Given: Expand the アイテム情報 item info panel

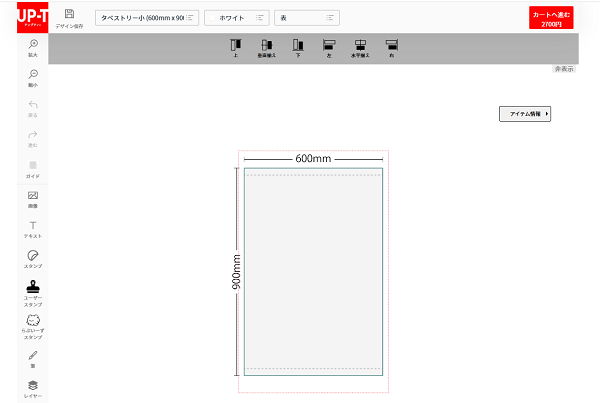Looking at the screenshot, I should pyautogui.click(x=525, y=114).
